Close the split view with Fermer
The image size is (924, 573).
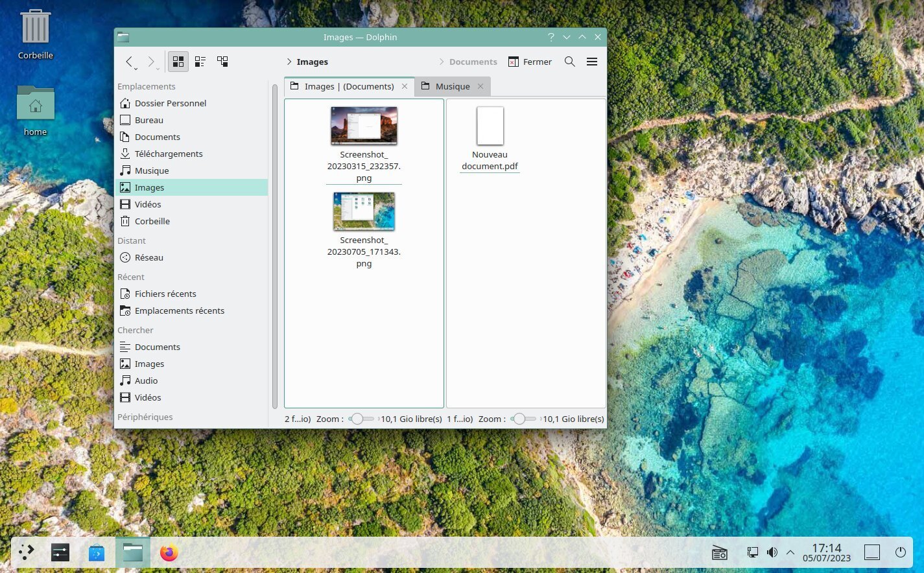click(530, 62)
